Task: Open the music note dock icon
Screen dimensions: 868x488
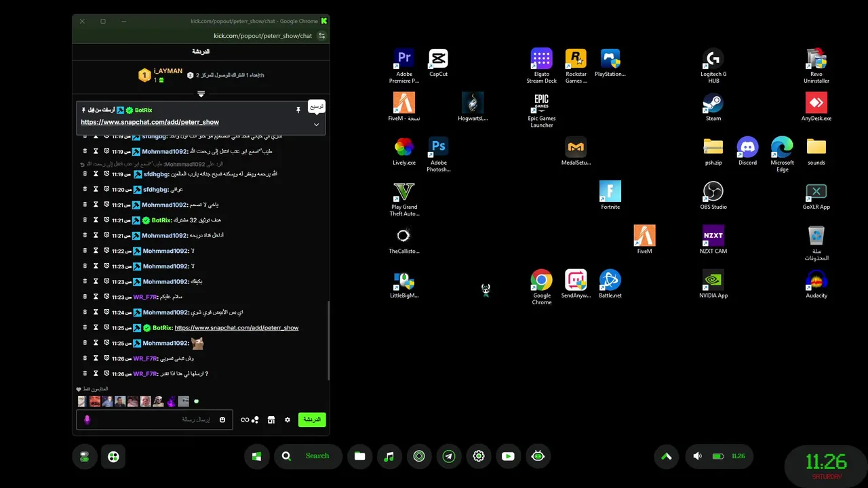Action: click(389, 456)
